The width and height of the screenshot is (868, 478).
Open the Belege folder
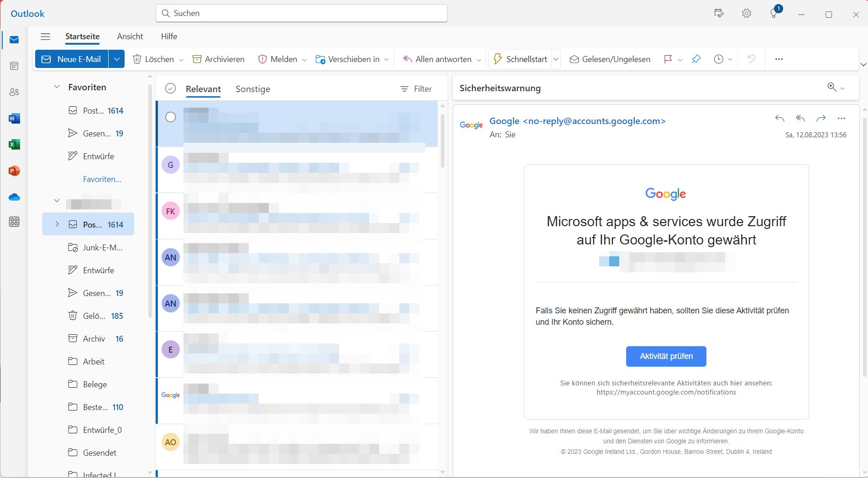pyautogui.click(x=88, y=384)
